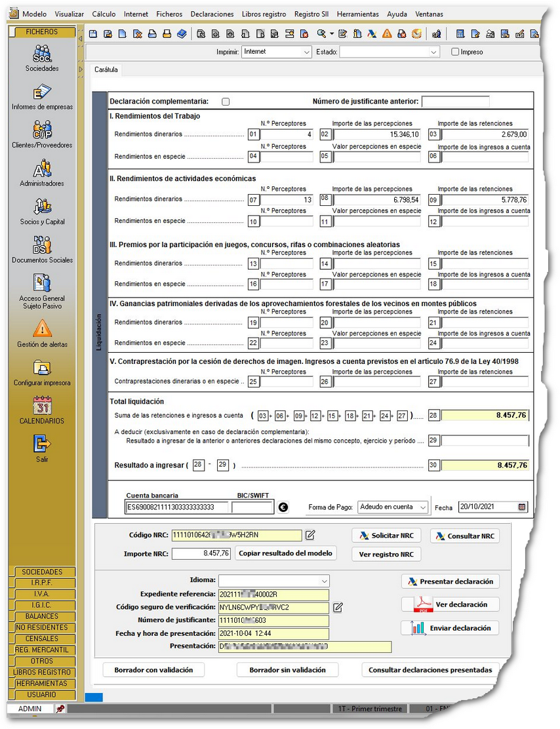The image size is (560, 729).
Task: Open Gestión de alertas
Action: [x=42, y=334]
